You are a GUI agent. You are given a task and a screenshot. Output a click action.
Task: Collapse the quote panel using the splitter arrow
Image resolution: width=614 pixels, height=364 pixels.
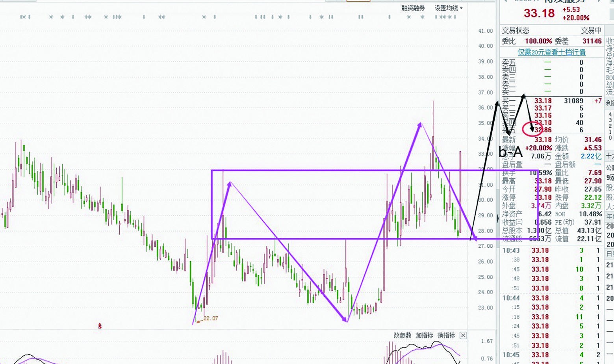[x=498, y=218]
